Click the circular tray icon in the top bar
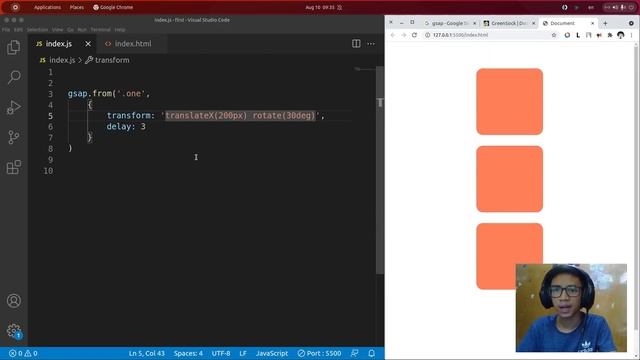This screenshot has width=640, height=360. pos(564,7)
